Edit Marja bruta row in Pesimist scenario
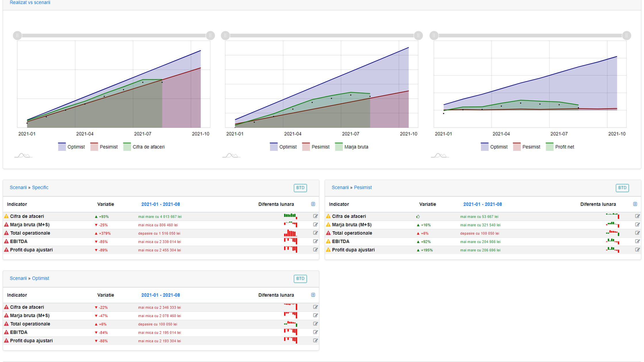 pyautogui.click(x=637, y=224)
